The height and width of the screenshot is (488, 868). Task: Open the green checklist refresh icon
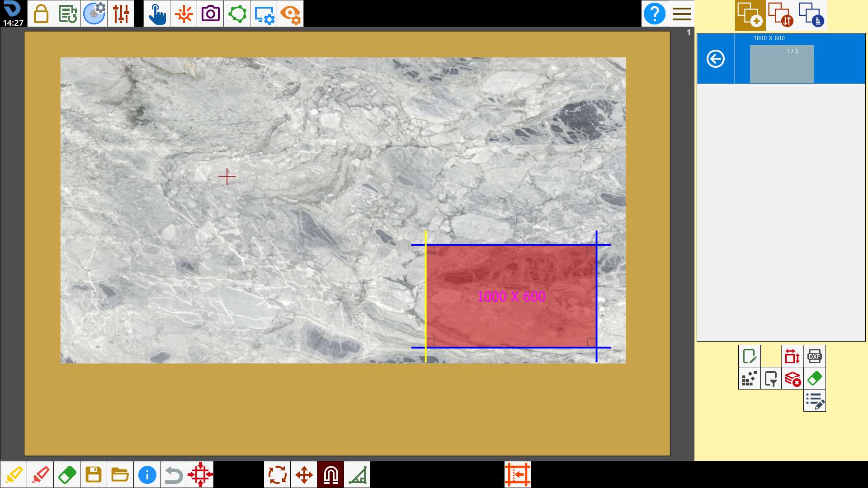(x=67, y=14)
